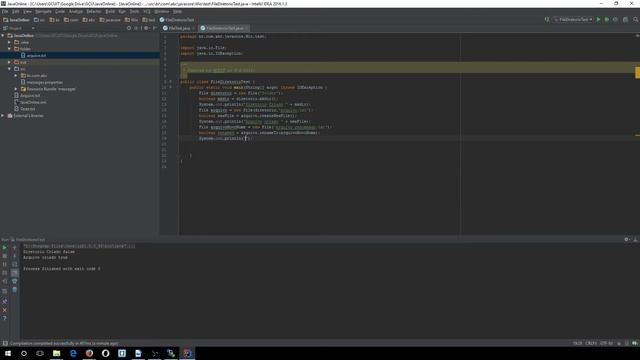Expand the br.com.abc package

[16, 76]
